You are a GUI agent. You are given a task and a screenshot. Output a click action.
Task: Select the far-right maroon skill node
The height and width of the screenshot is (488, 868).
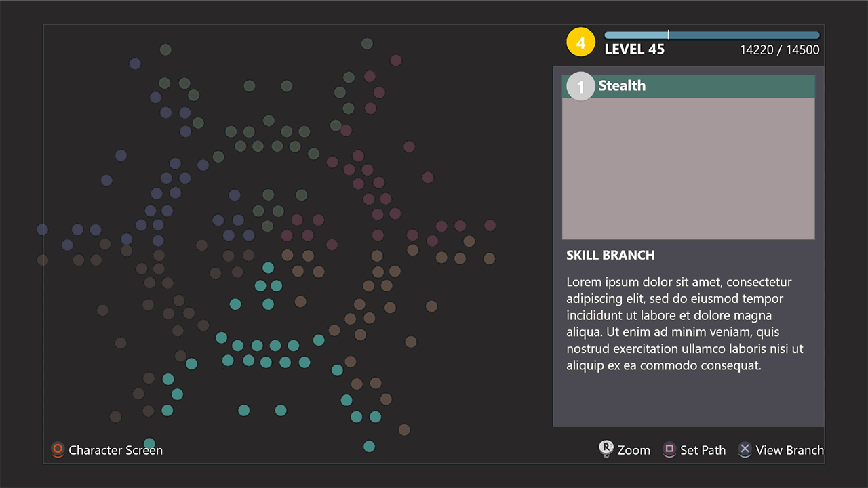(490, 226)
